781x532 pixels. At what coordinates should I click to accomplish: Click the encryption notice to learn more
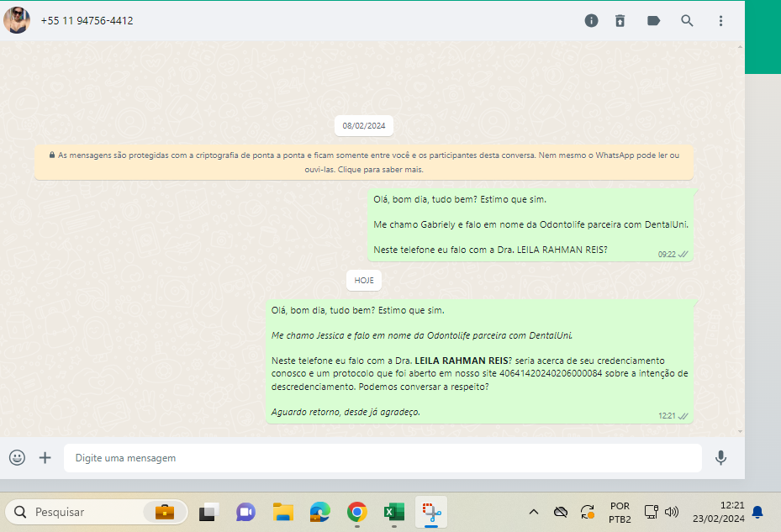[364, 162]
